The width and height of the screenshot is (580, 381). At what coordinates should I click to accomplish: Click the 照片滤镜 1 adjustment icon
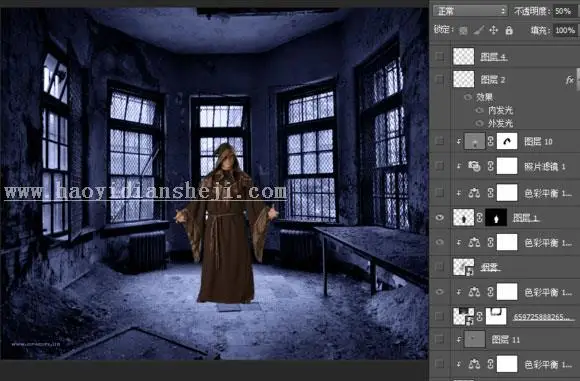[474, 166]
